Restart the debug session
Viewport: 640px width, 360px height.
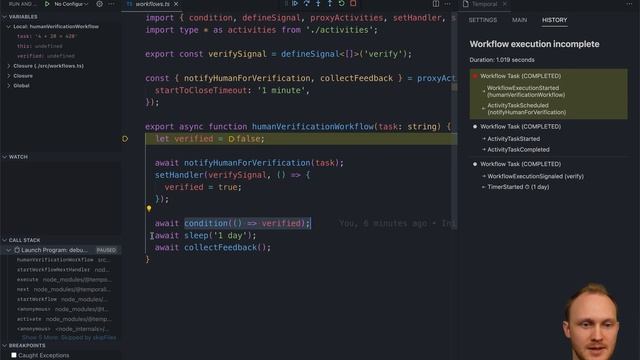[x=342, y=3]
